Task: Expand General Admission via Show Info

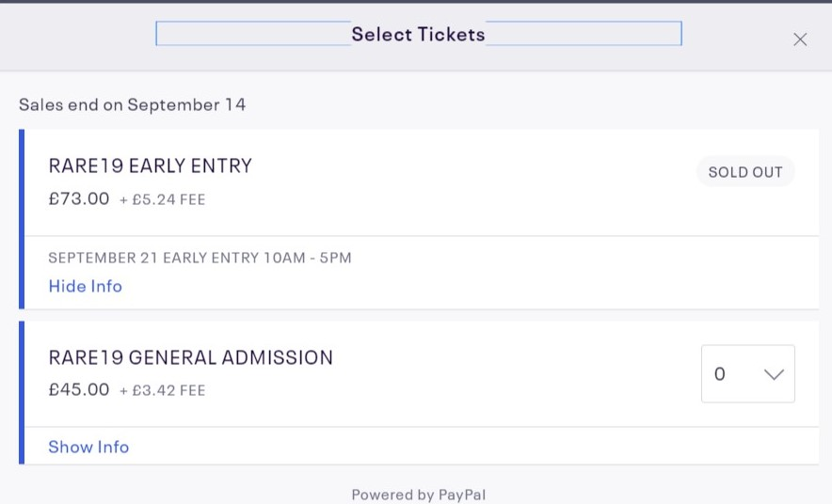Action: 88,447
